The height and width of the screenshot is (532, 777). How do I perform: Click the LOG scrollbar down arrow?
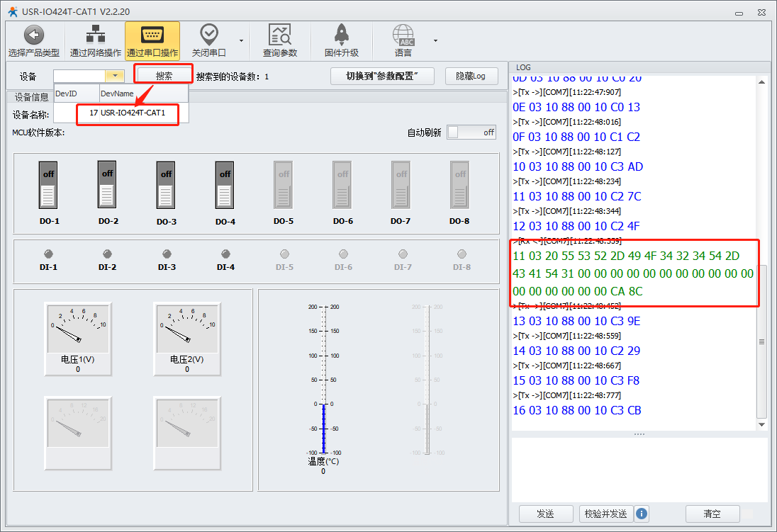click(x=761, y=424)
